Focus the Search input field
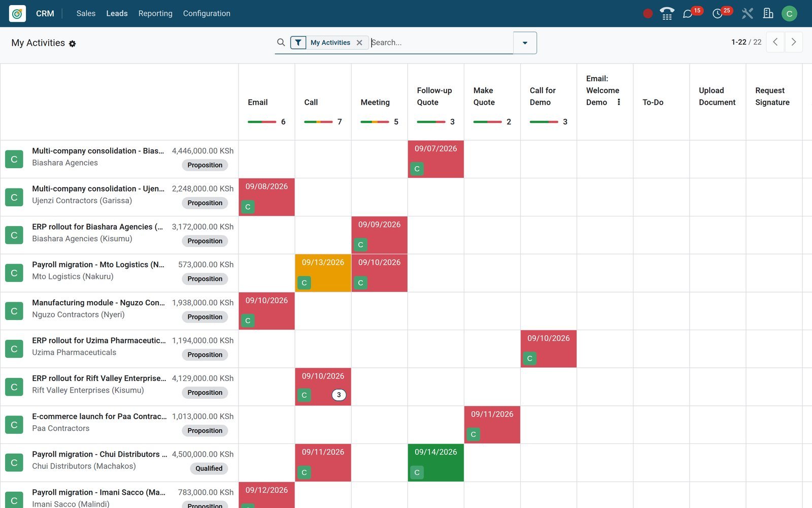812x508 pixels. 441,43
